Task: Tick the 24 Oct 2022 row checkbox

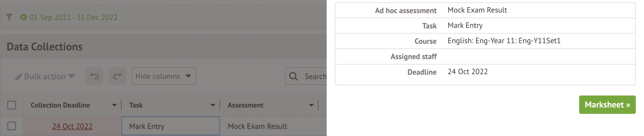Action: click(x=11, y=126)
